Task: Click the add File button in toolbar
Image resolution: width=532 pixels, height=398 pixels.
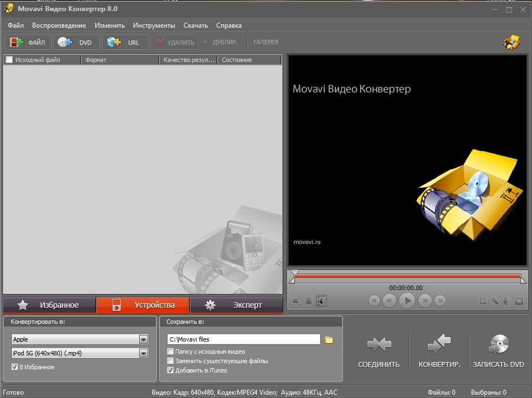Action: (x=28, y=42)
